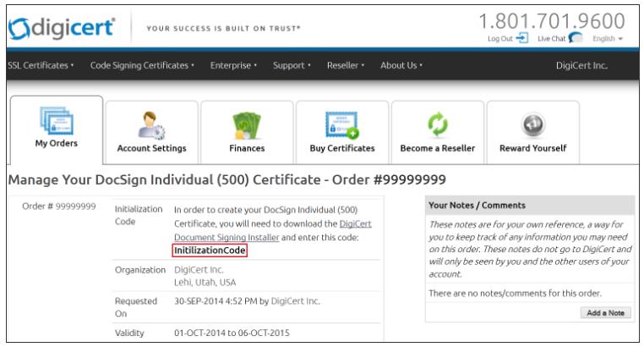Click the DigiCert Inc. organization link
The width and height of the screenshot is (644, 347).
199,270
